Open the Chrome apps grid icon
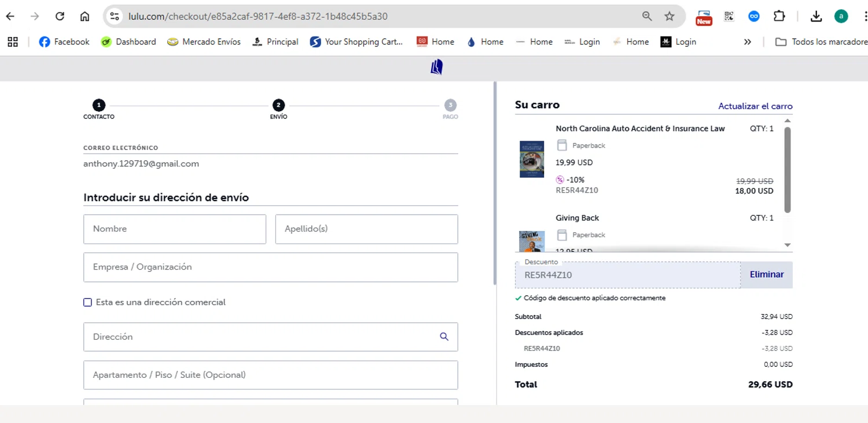The height and width of the screenshot is (423, 868). click(13, 42)
